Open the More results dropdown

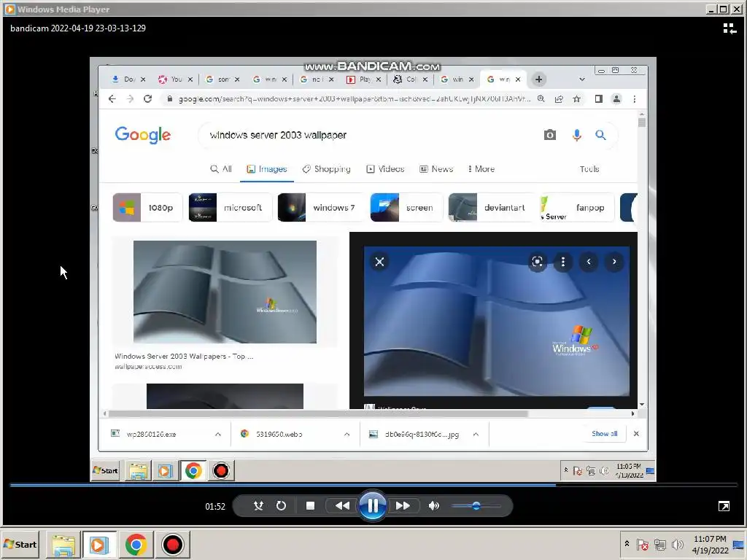pos(481,169)
